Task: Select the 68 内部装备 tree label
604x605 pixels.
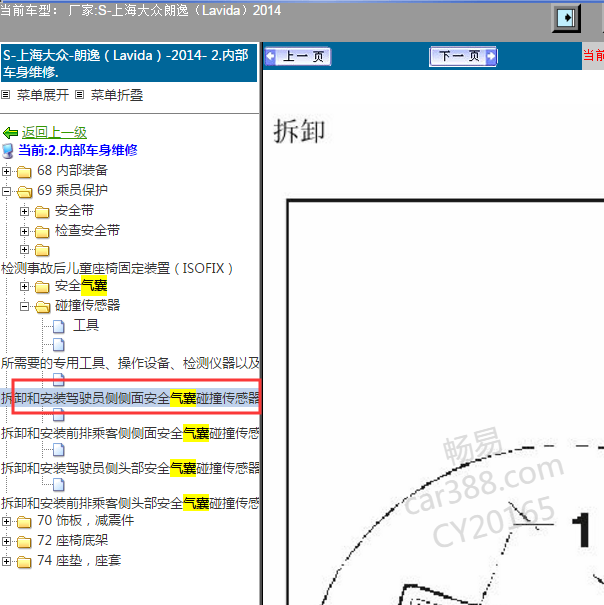Action: (72, 171)
